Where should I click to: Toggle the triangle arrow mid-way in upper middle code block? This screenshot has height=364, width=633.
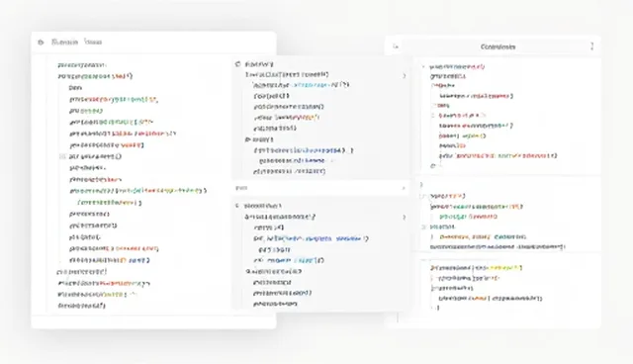tap(247, 139)
